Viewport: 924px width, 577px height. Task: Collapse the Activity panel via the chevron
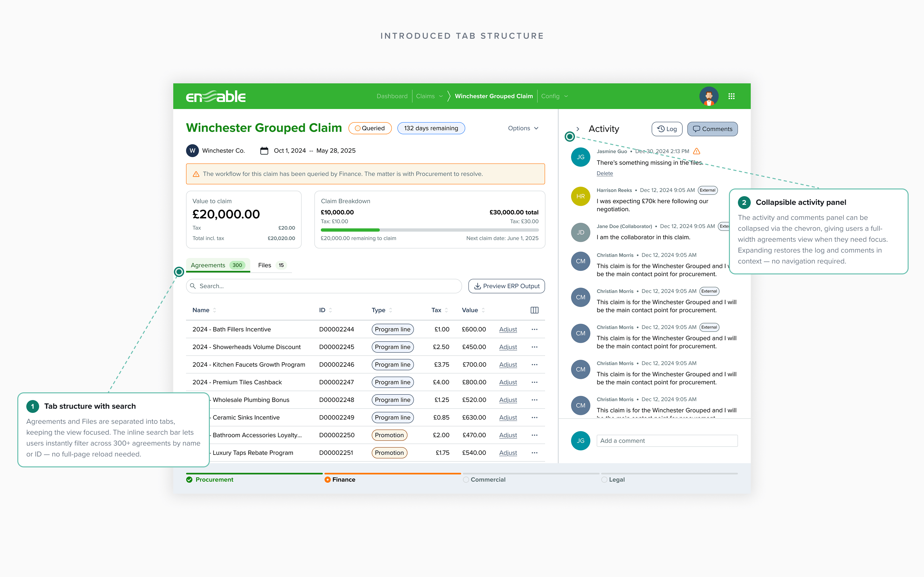[578, 129]
